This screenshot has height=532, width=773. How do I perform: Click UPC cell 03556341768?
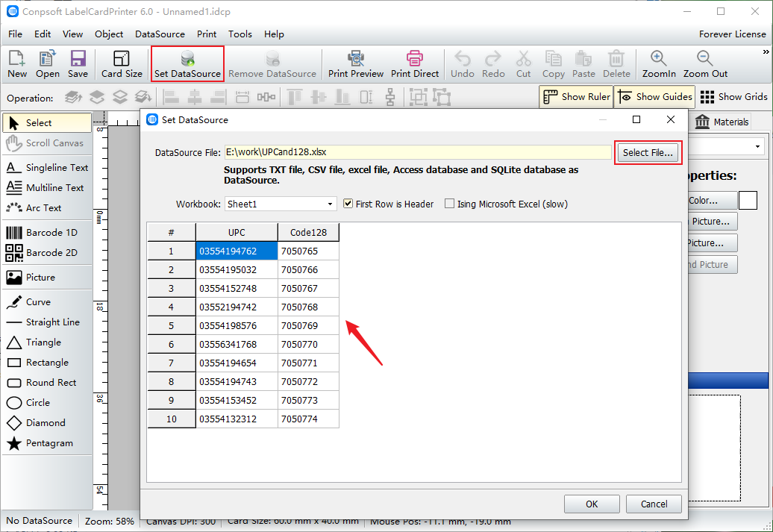pos(237,344)
